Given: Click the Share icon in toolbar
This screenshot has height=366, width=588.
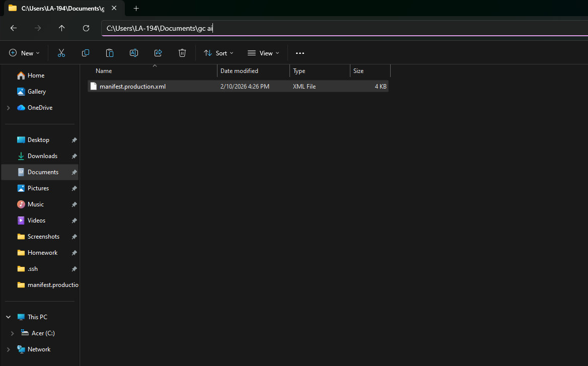Looking at the screenshot, I should pos(158,53).
